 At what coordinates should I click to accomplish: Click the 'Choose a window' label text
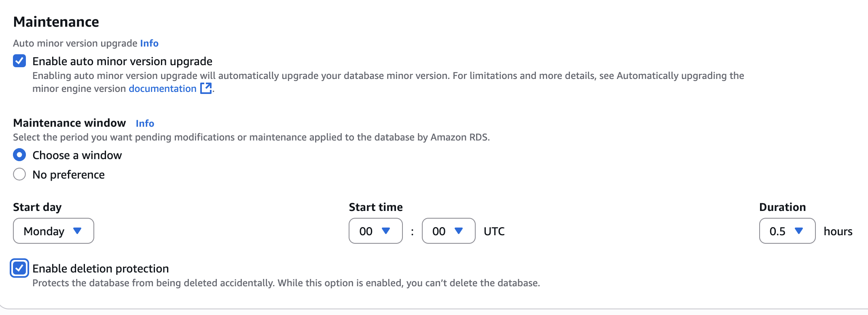point(77,155)
